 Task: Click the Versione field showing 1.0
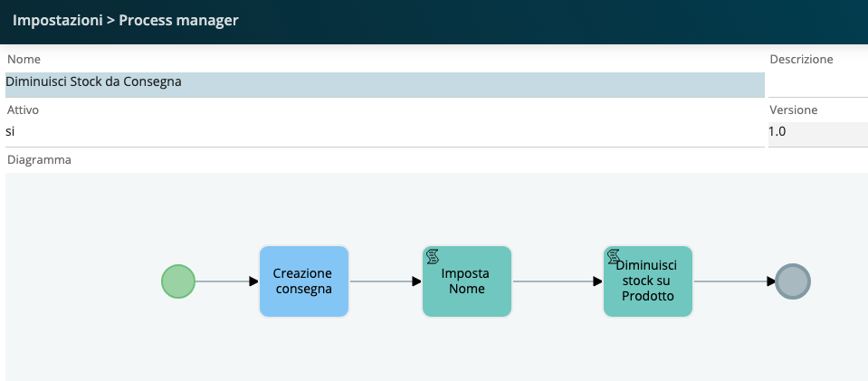pos(818,133)
